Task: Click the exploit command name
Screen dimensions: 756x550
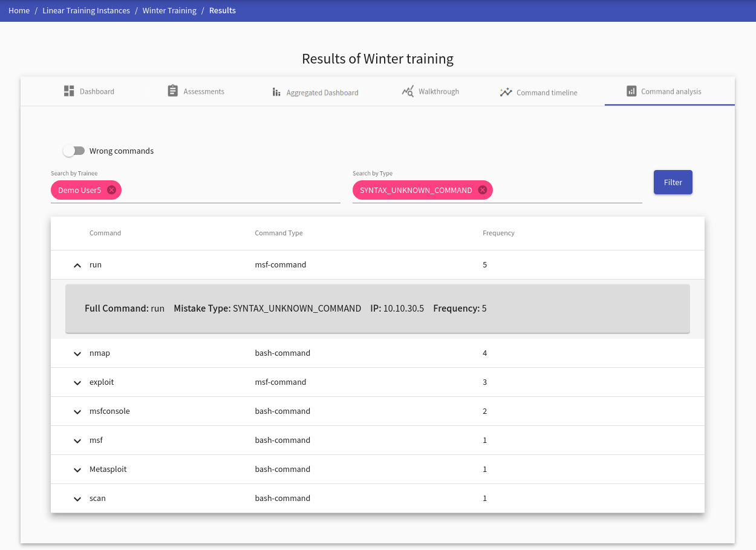Action: 102,382
